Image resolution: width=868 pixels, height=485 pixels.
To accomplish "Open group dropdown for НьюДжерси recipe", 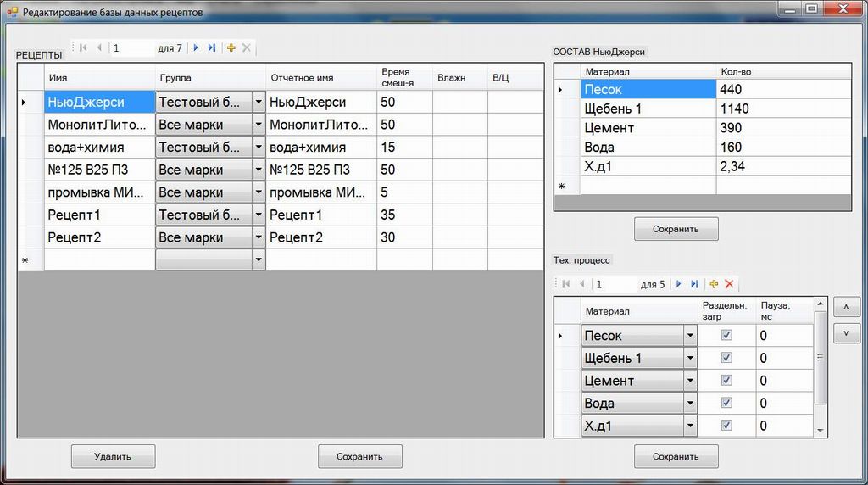I will click(x=259, y=102).
